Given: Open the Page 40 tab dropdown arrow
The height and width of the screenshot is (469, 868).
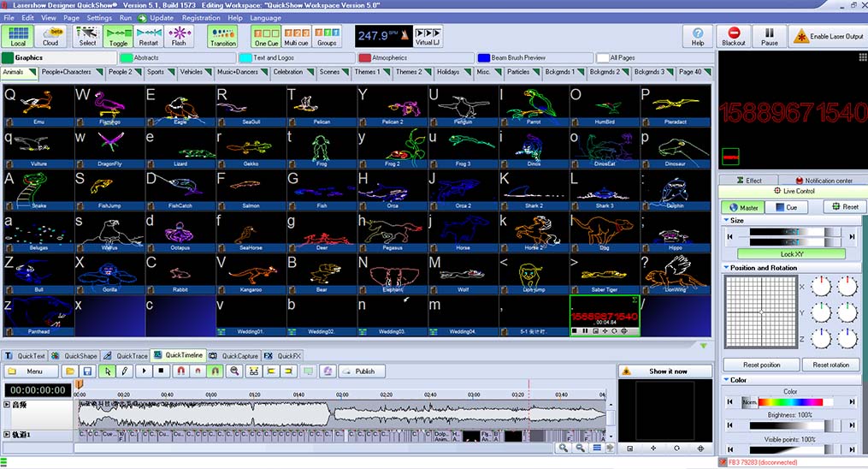Looking at the screenshot, I should tap(707, 72).
